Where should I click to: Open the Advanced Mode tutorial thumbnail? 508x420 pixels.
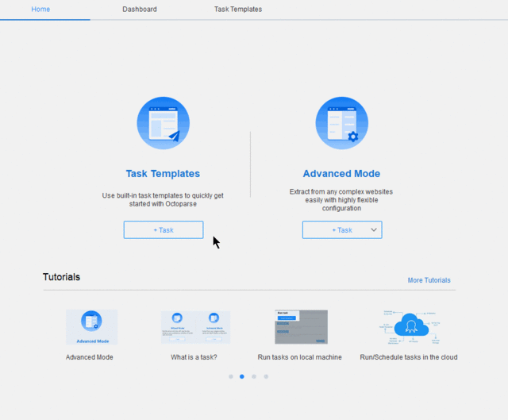point(92,327)
